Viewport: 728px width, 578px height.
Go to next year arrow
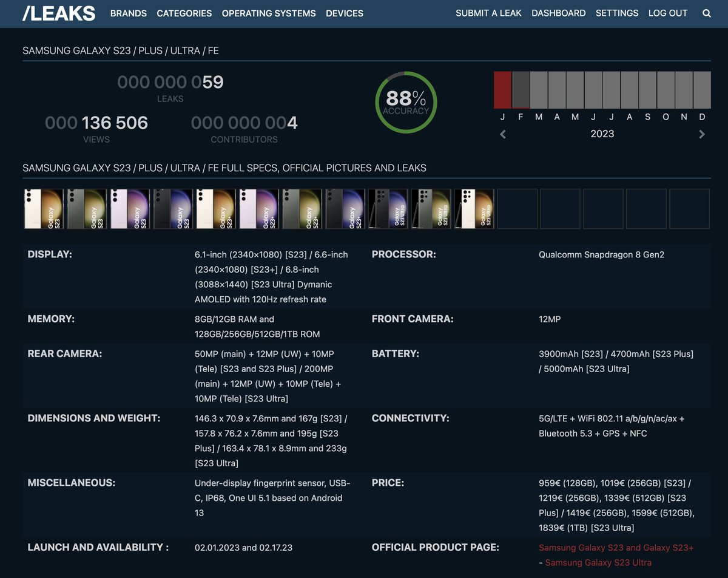pyautogui.click(x=702, y=134)
